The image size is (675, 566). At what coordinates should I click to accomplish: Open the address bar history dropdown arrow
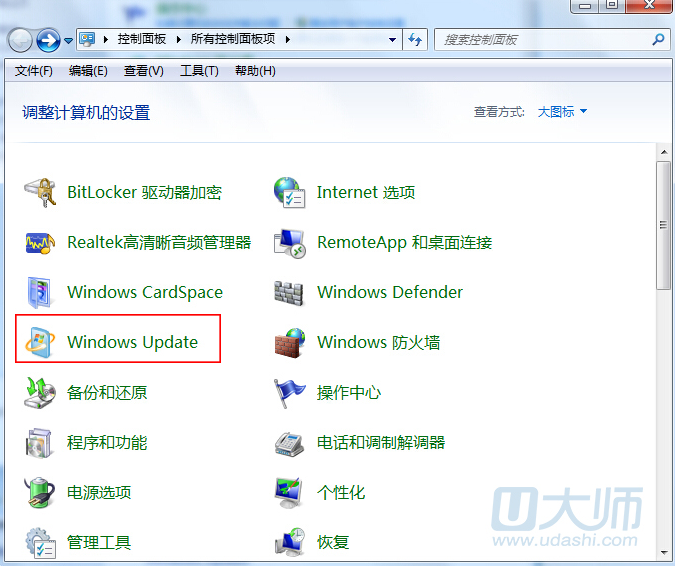click(393, 40)
